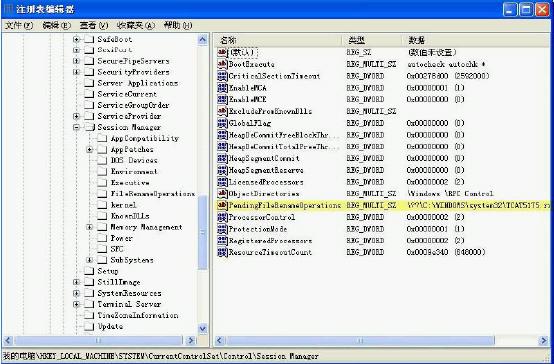Open the 帮助(H) menu
This screenshot has width=554, height=364.
[178, 25]
